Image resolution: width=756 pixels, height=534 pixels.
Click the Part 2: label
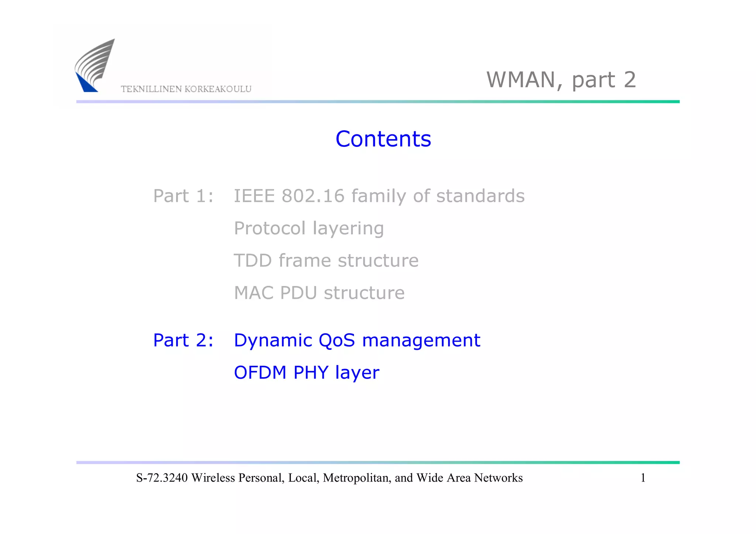[x=183, y=340]
